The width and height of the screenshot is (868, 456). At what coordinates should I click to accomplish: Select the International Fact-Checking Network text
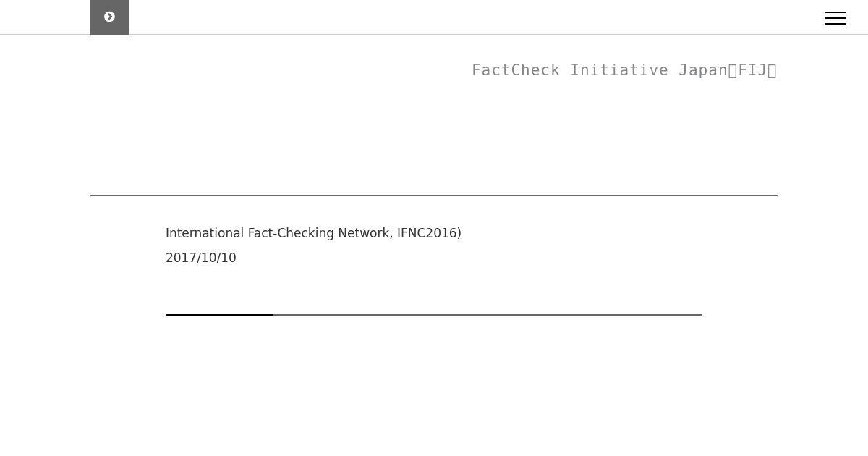point(313,233)
